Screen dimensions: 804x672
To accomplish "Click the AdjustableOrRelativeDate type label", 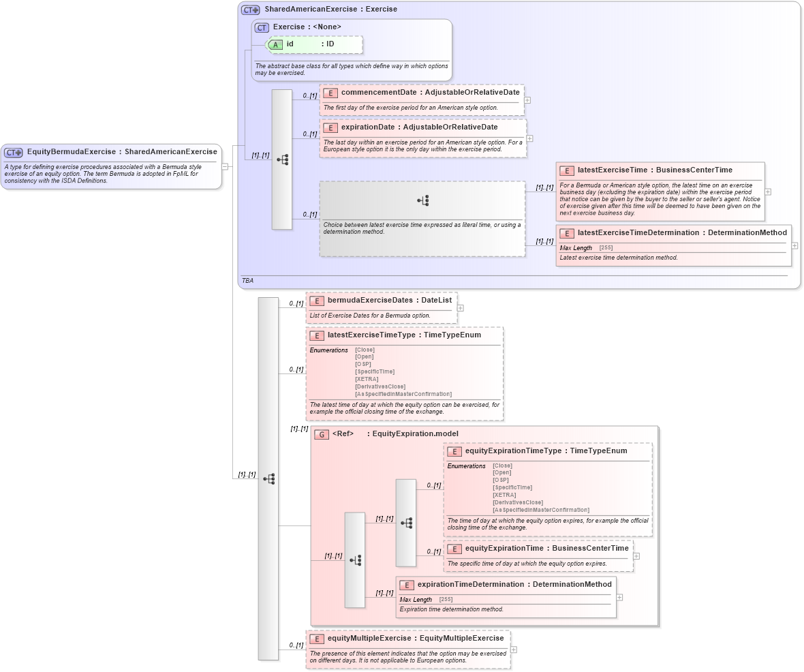I will coord(474,92).
